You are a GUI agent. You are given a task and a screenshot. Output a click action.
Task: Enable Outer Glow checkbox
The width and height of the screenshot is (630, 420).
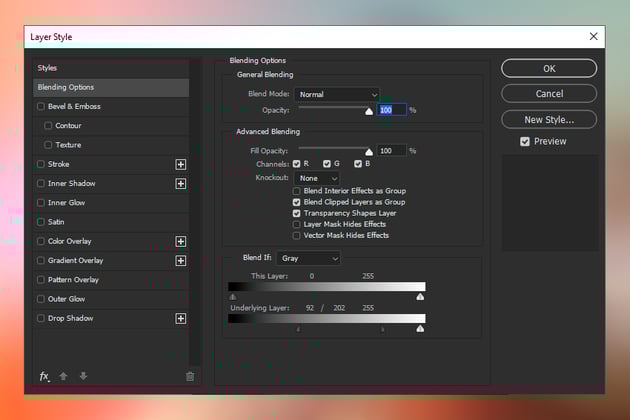tap(41, 299)
